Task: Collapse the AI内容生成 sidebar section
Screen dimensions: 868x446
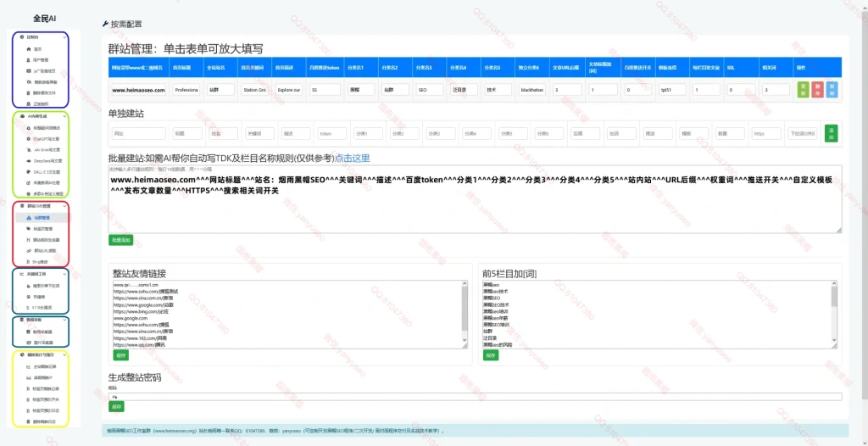Action: [64, 115]
